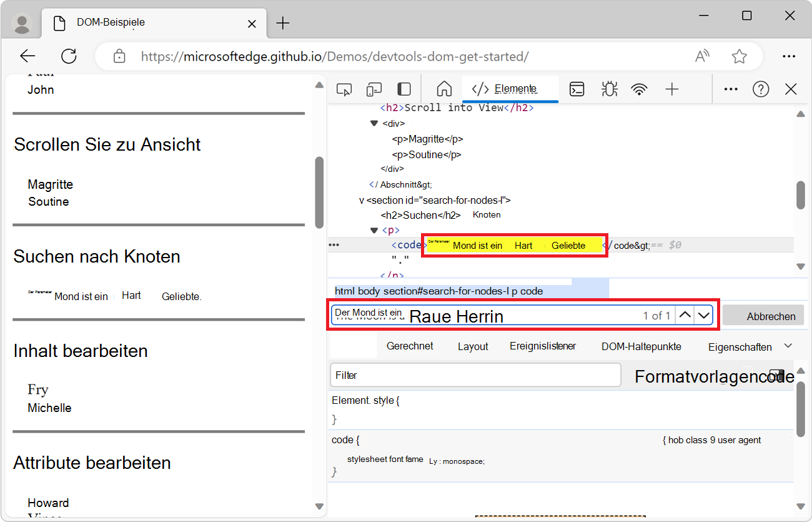Select the Inspect element tool
The image size is (812, 522).
click(344, 89)
